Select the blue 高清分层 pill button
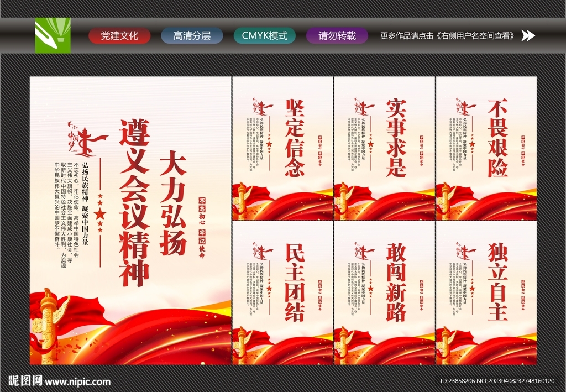This screenshot has width=566, height=392. tap(192, 36)
